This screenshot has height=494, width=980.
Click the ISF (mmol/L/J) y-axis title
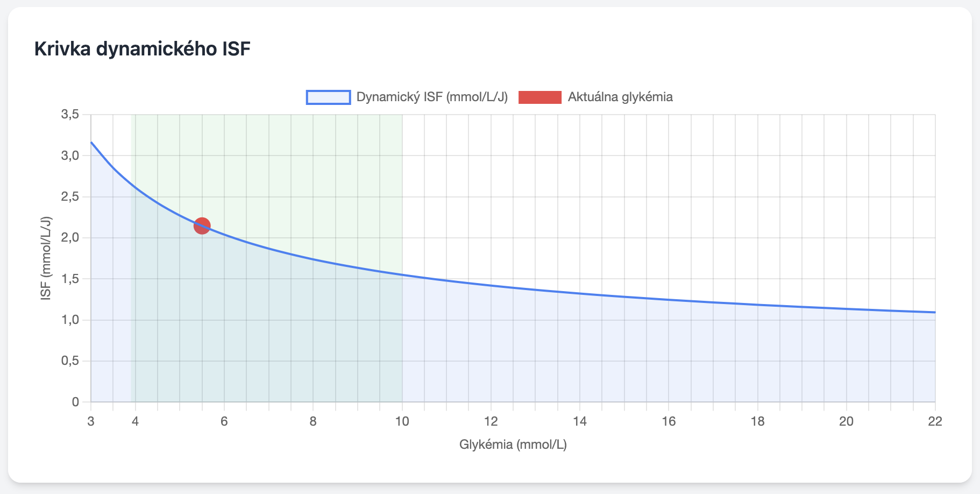[x=46, y=258]
